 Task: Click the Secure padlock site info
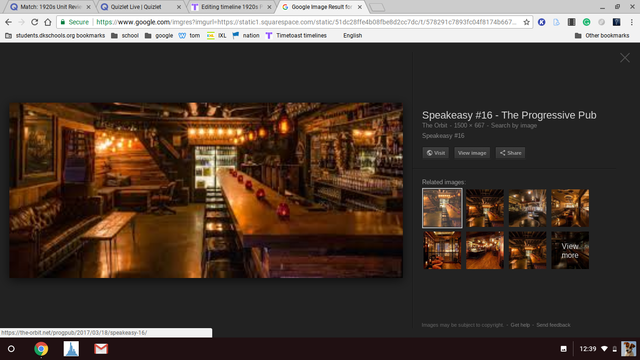point(75,22)
